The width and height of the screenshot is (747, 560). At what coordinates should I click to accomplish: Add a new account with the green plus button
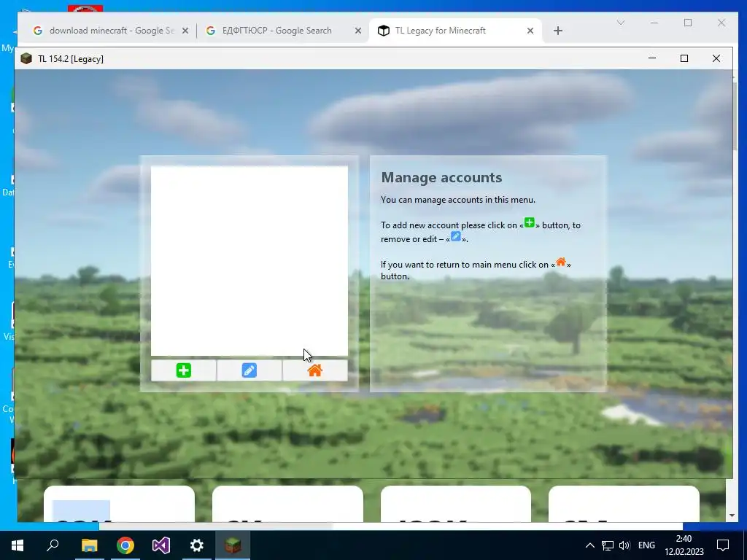point(183,370)
